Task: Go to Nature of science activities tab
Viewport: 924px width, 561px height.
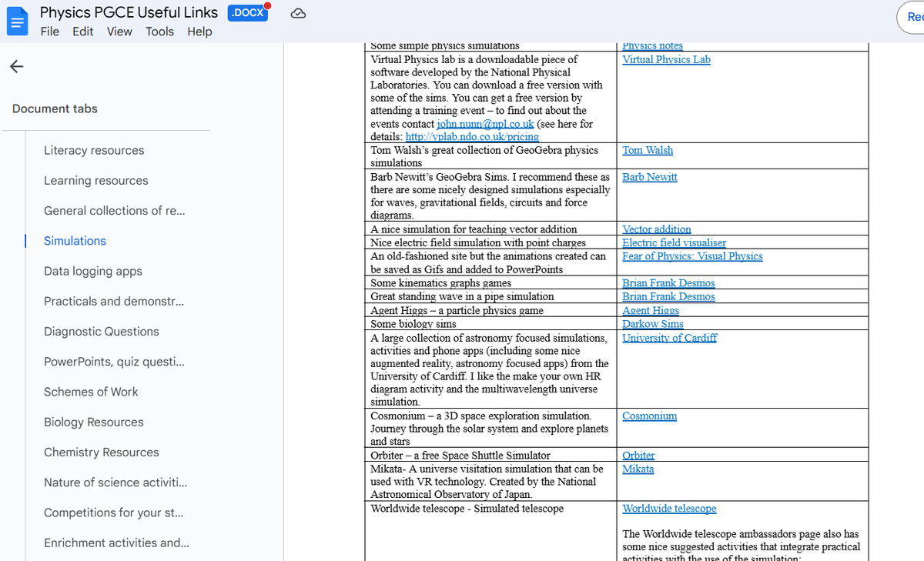Action: tap(115, 483)
